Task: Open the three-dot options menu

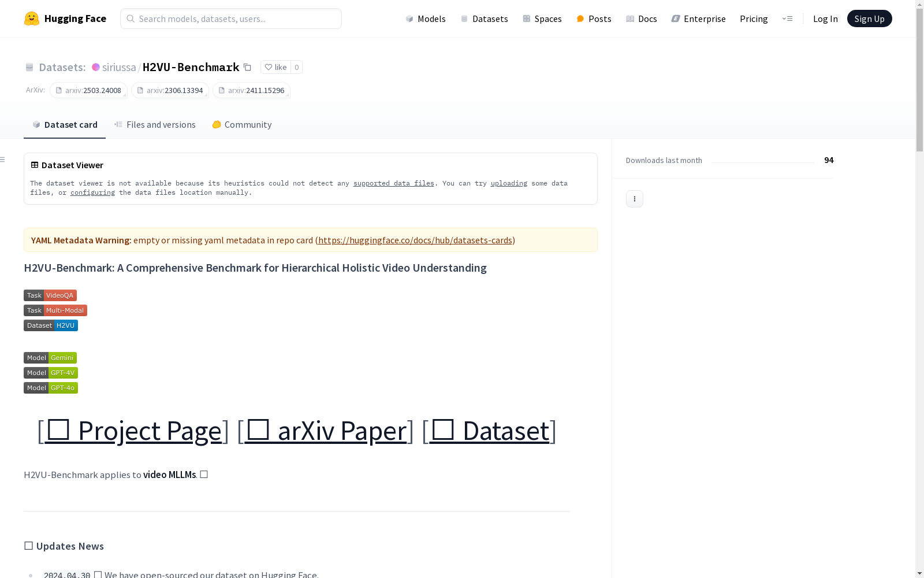Action: tap(635, 199)
